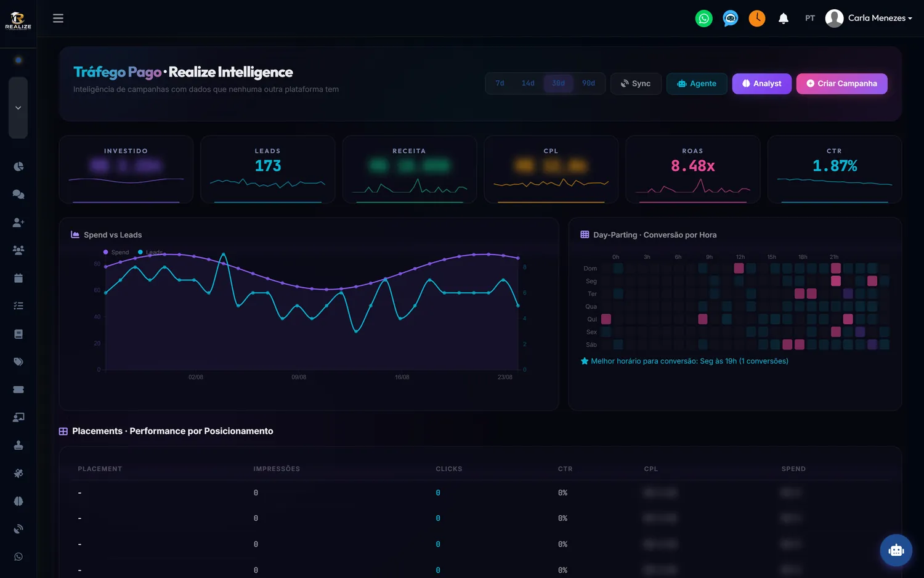Open Carla Menezes account dropdown
Screen dimensions: 924x578
click(x=880, y=18)
